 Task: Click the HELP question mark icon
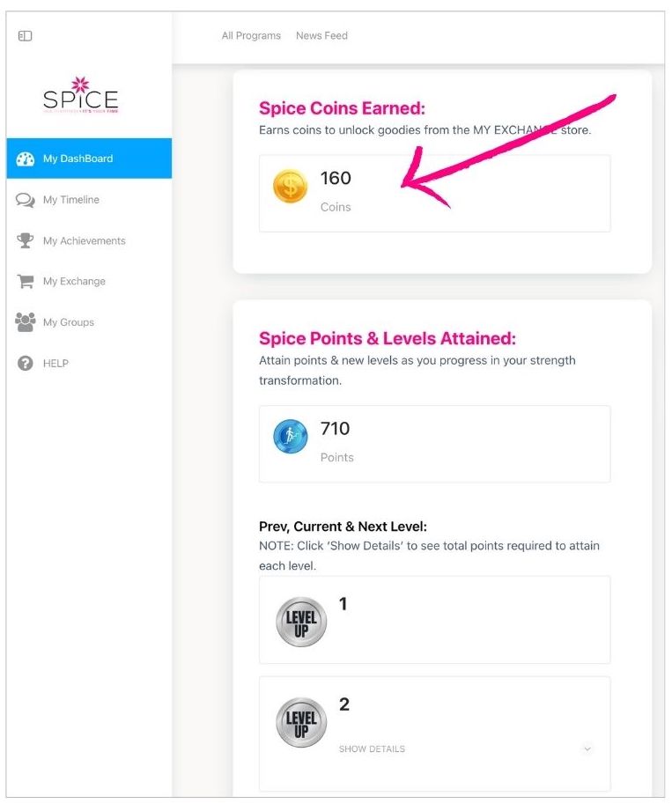tap(26, 363)
